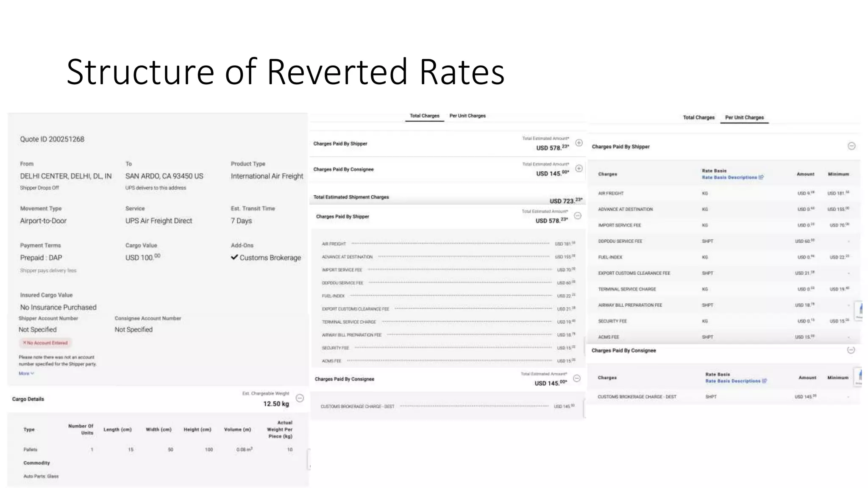This screenshot has height=488, width=868.
Task: Expand the More dropdown under account note
Action: coord(26,374)
